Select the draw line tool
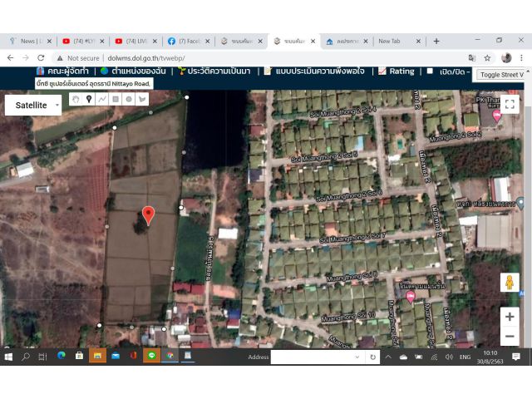This screenshot has height=399, width=532. pos(102,99)
